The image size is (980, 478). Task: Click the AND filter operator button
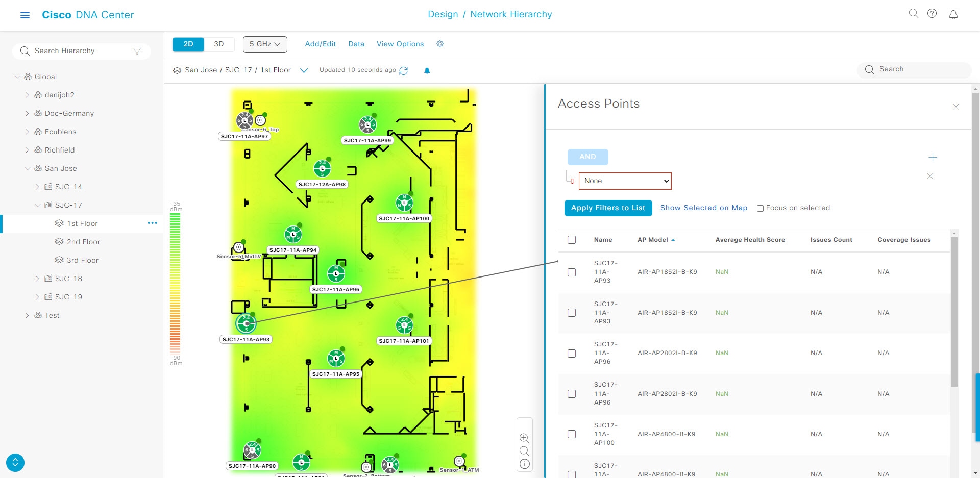[x=588, y=157]
